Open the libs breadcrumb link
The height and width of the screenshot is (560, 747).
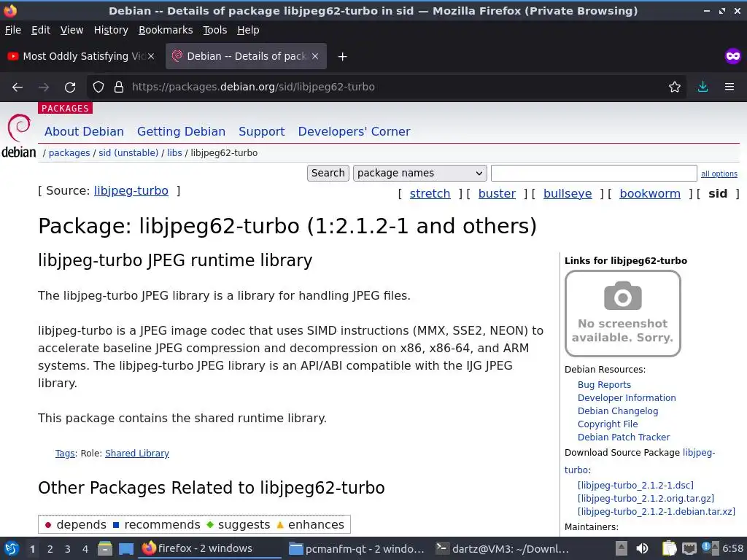(x=174, y=153)
